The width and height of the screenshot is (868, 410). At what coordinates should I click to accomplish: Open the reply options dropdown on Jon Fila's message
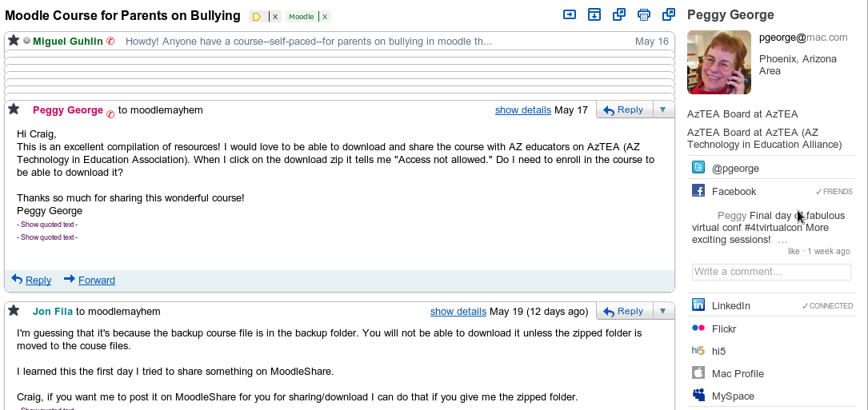(x=663, y=311)
